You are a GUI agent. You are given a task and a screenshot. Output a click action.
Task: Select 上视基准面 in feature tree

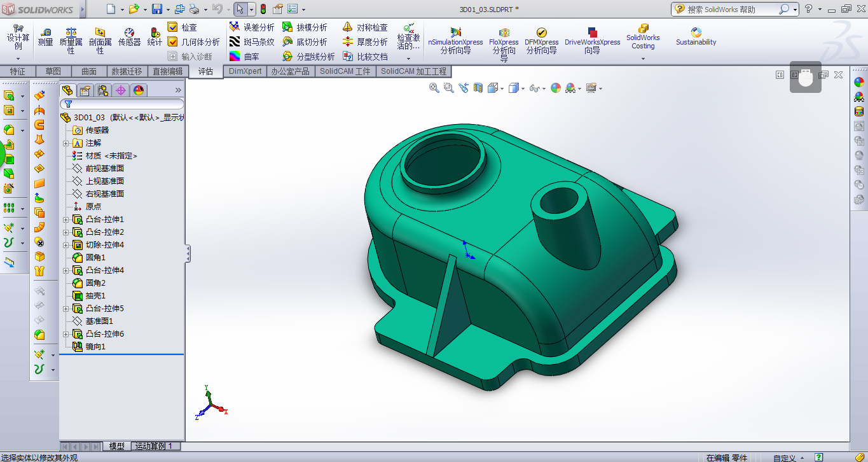click(x=98, y=181)
